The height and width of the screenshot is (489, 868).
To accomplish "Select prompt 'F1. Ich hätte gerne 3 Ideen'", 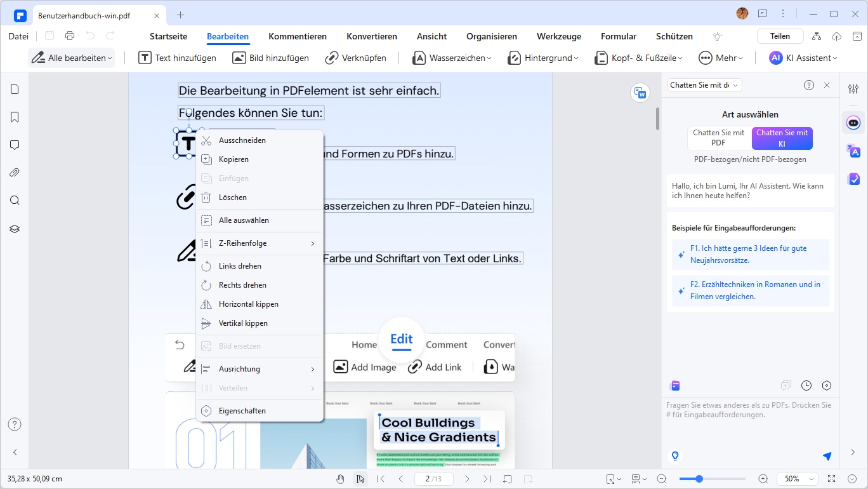I will pos(751,254).
